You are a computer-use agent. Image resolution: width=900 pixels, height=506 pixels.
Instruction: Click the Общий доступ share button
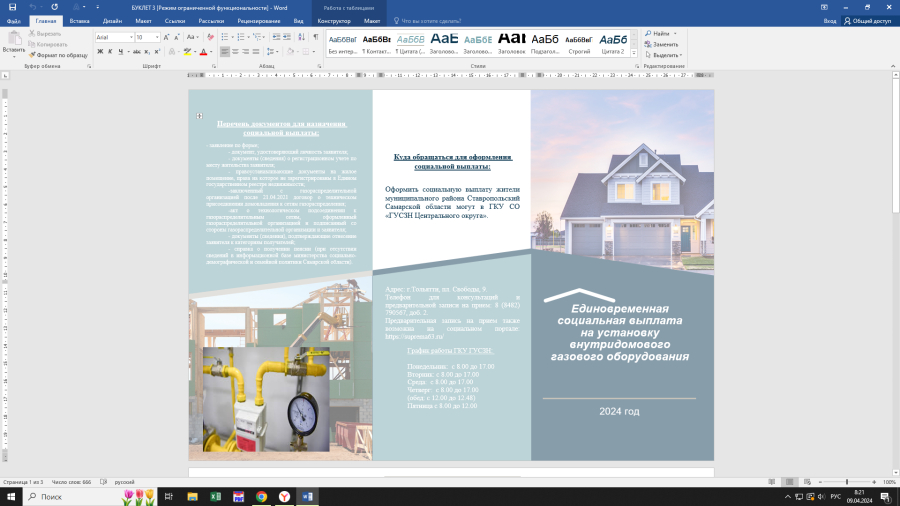pos(867,21)
